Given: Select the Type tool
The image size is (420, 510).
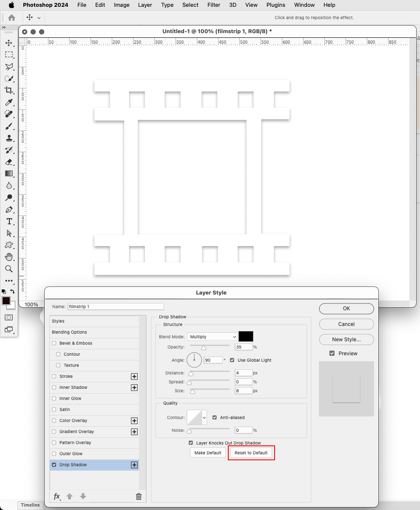Looking at the screenshot, I should coord(9,221).
